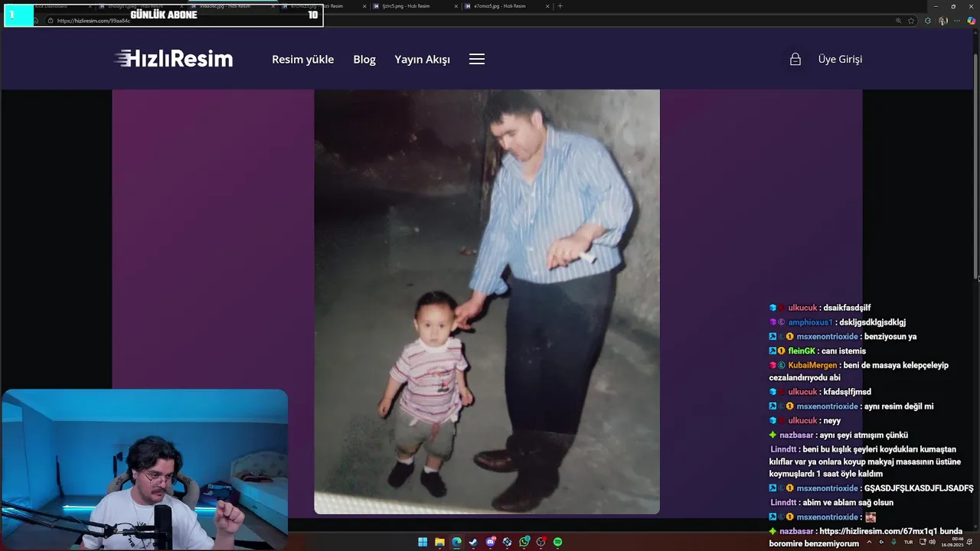Click chat message "aynı resim değil mi"
The image size is (980, 551).
coord(899,406)
